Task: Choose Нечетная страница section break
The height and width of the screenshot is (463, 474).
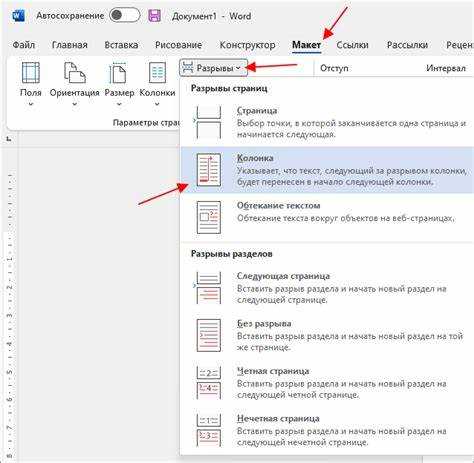Action: (327, 430)
